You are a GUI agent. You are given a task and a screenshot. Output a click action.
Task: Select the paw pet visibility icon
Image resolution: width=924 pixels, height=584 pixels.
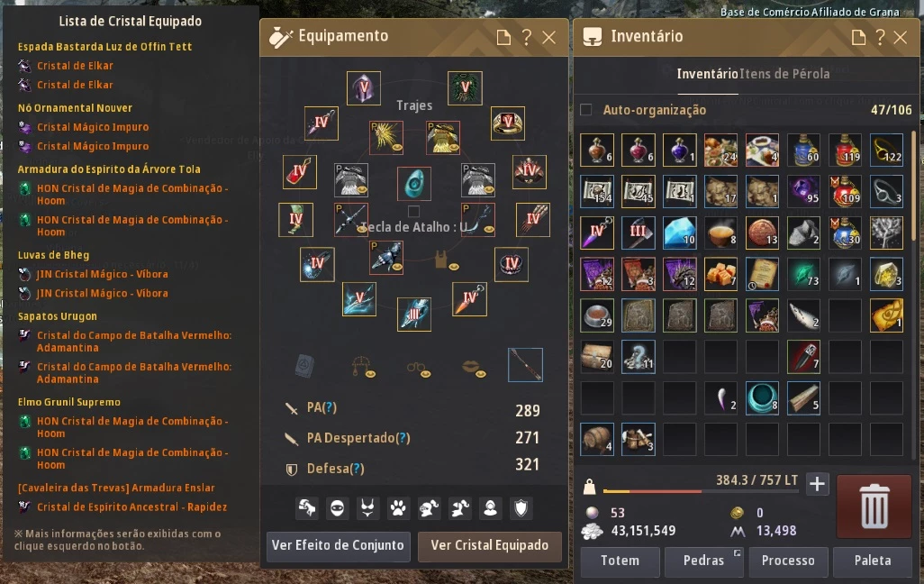pos(398,508)
